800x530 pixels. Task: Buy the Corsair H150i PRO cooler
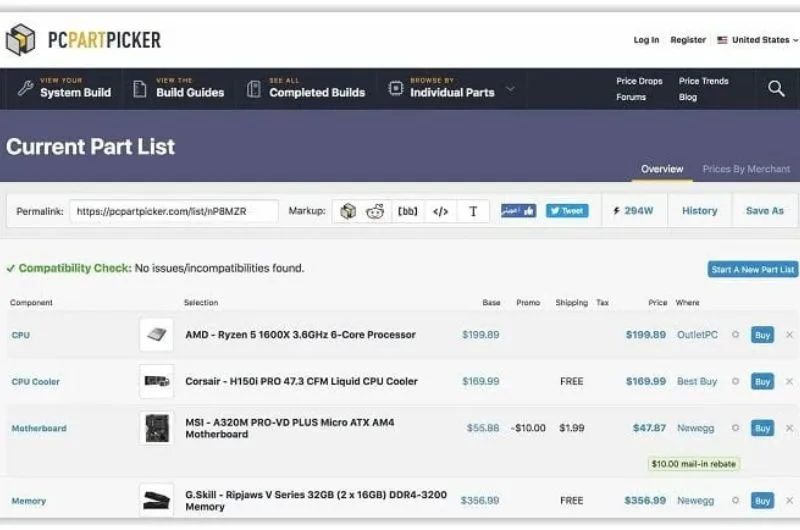762,382
